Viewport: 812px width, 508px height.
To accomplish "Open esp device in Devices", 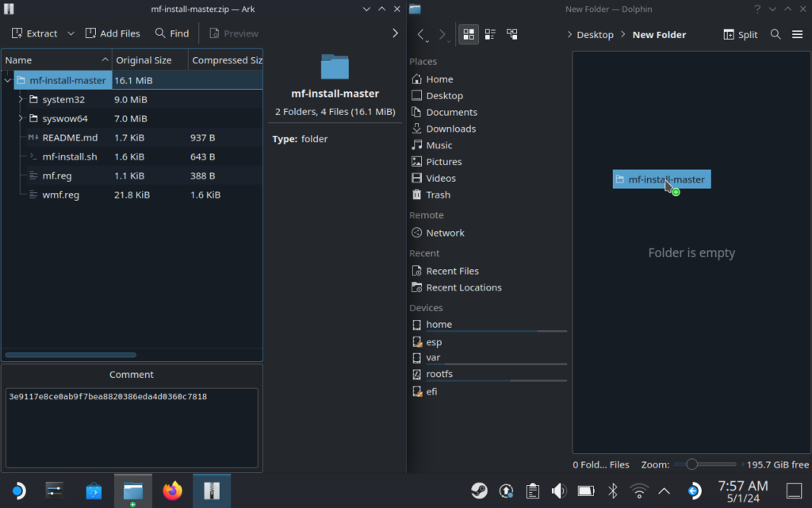I will tap(434, 342).
